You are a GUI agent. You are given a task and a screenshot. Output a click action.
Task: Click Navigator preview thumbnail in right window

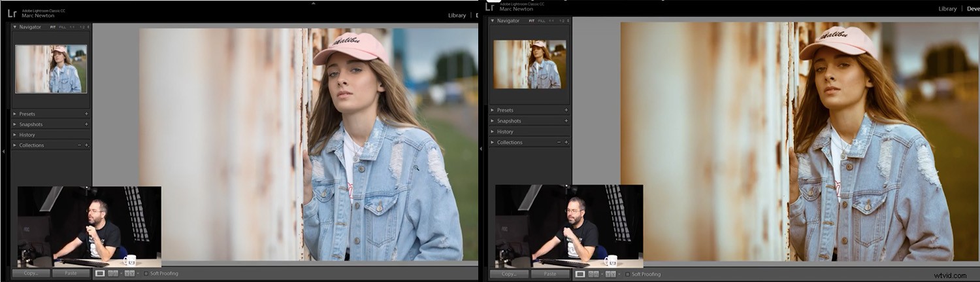(x=530, y=64)
